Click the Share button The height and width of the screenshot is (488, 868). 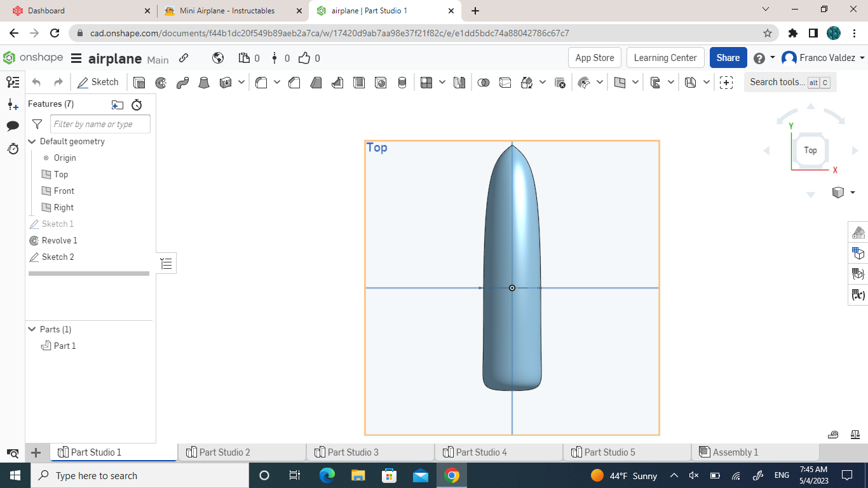[728, 57]
